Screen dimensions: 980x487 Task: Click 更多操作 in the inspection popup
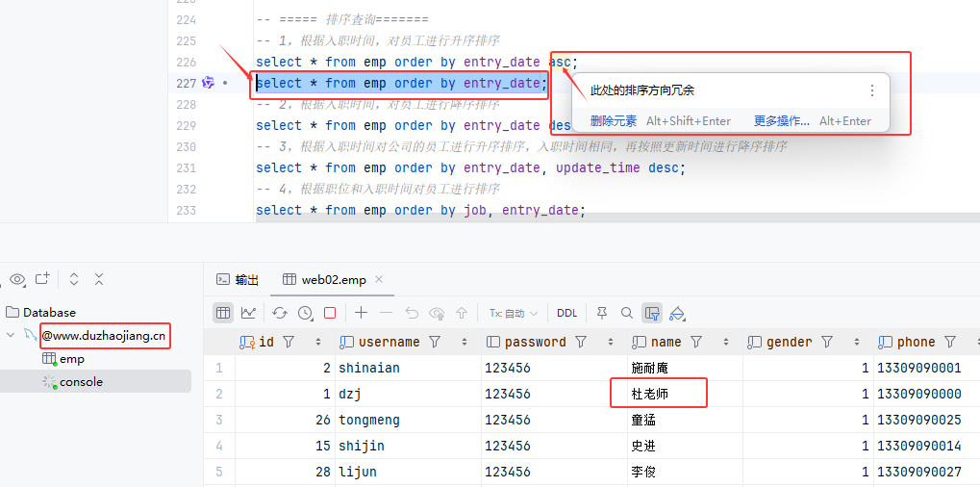tap(781, 121)
